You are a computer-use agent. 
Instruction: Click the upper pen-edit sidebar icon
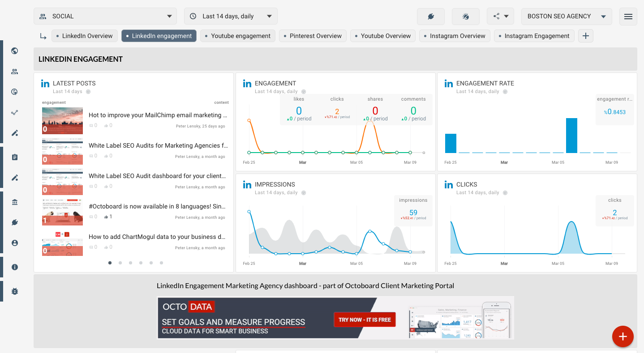pyautogui.click(x=15, y=133)
